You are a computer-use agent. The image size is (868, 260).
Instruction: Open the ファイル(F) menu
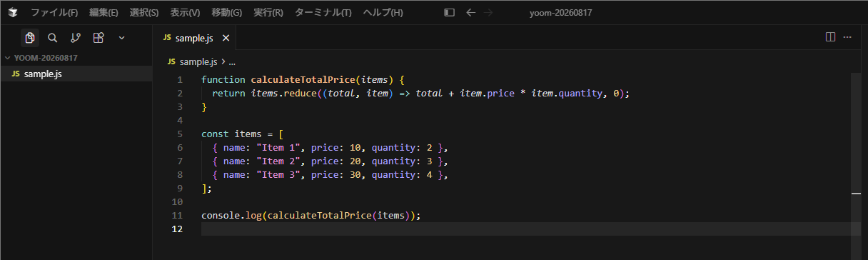(54, 13)
